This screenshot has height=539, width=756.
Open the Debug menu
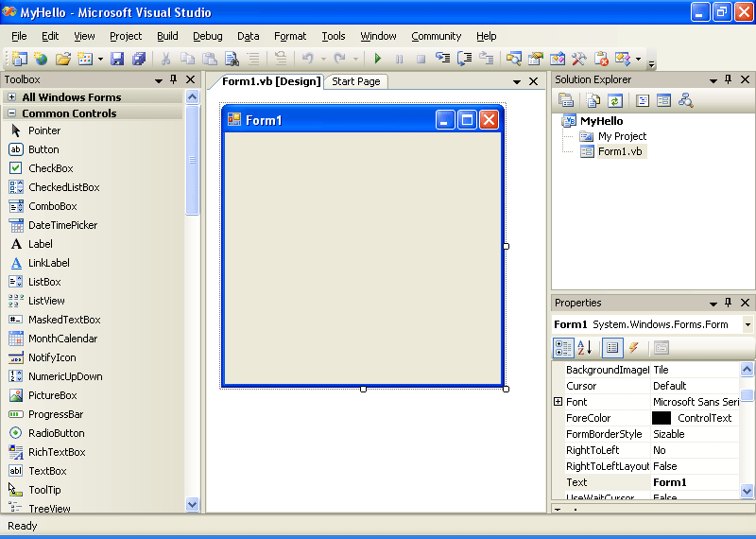pos(207,36)
